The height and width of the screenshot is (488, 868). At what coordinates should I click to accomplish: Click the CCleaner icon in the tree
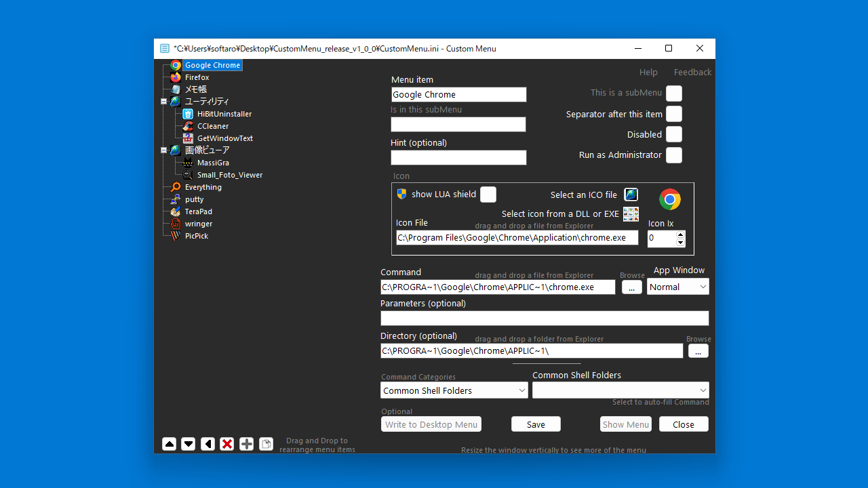point(188,126)
